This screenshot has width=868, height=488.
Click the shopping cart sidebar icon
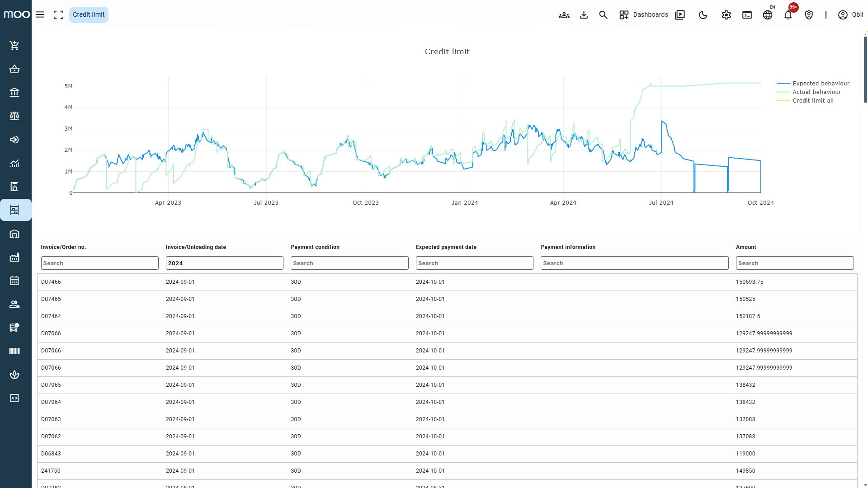(14, 45)
